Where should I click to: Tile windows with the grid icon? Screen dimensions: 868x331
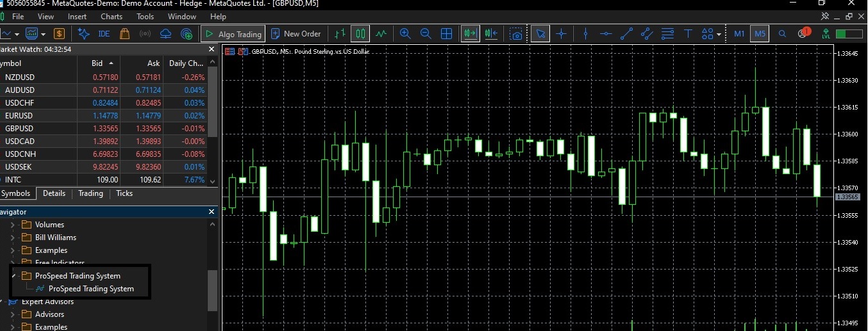click(x=447, y=34)
